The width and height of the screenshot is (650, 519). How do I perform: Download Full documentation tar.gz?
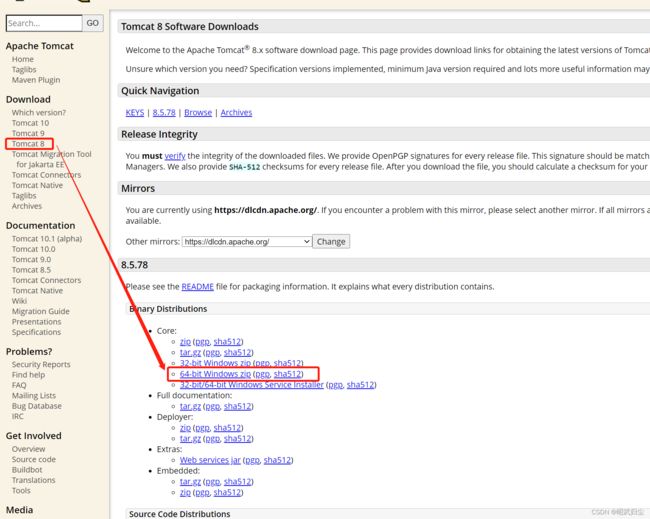190,406
